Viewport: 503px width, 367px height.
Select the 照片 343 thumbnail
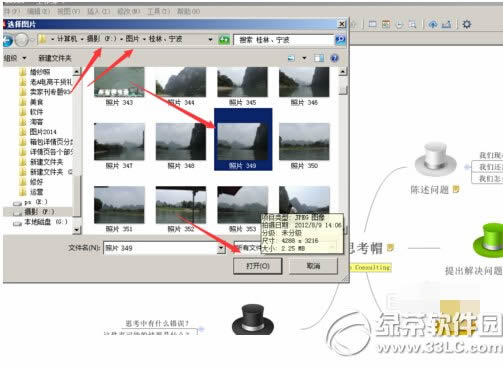coord(119,86)
